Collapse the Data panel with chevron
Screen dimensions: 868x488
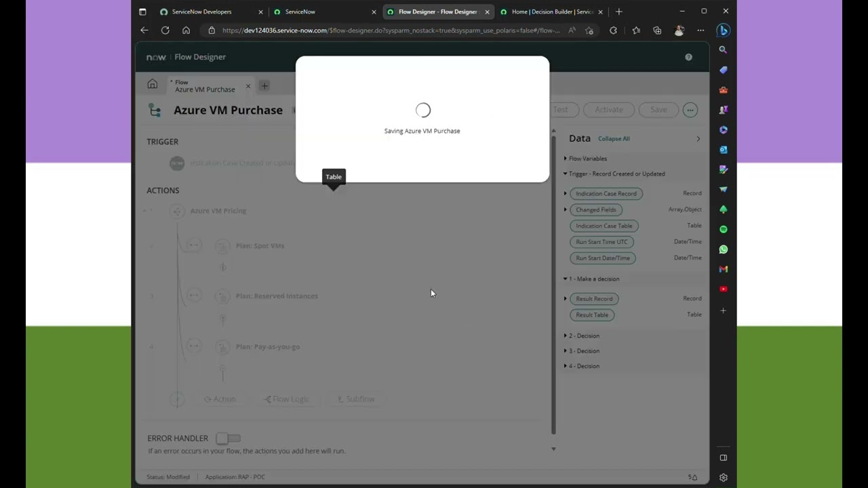[698, 139]
